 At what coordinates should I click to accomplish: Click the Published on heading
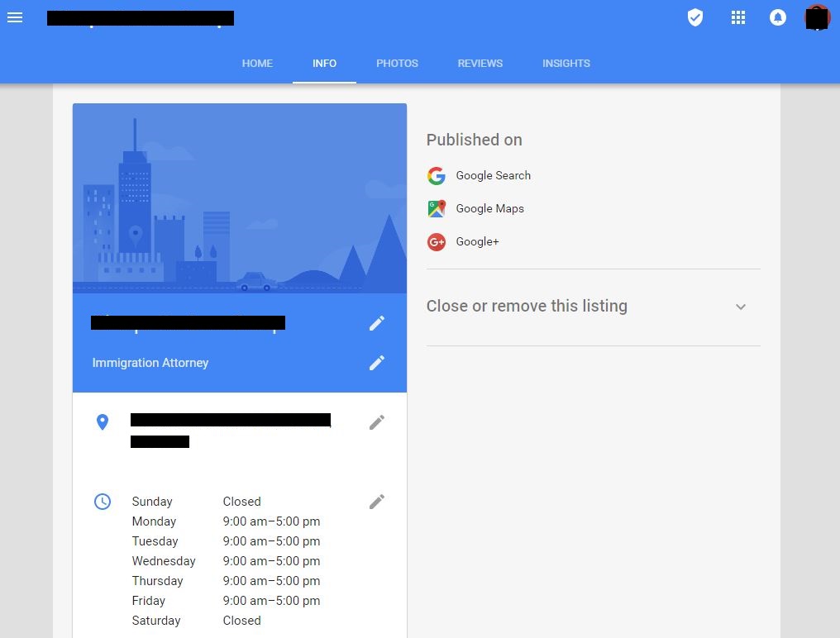474,140
